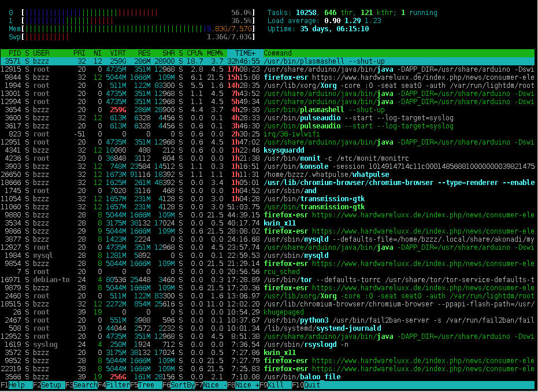Select firefox-esr thread row PID 9880
Screen dimensions: 538x392
[x=268, y=215]
